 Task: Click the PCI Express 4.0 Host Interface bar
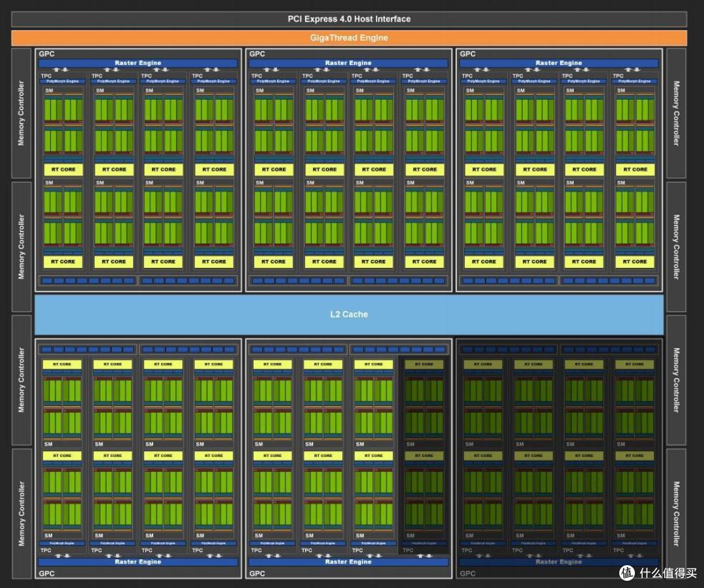coord(349,19)
